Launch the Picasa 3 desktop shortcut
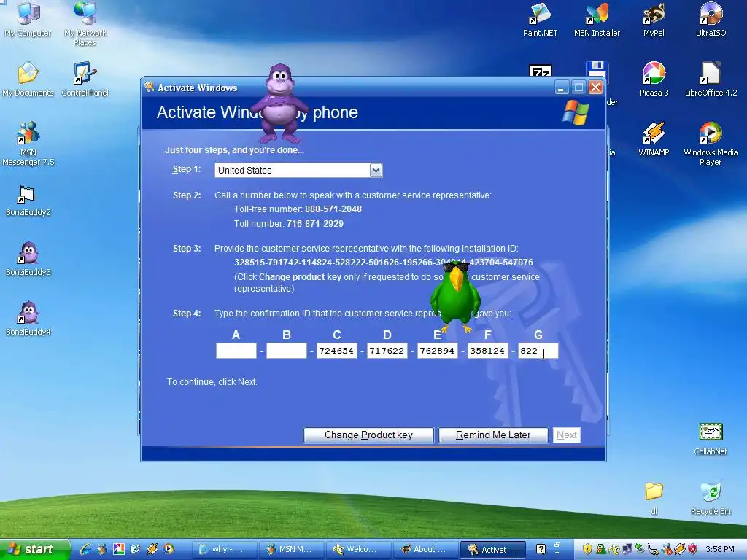Image resolution: width=747 pixels, height=560 pixels. [654, 79]
